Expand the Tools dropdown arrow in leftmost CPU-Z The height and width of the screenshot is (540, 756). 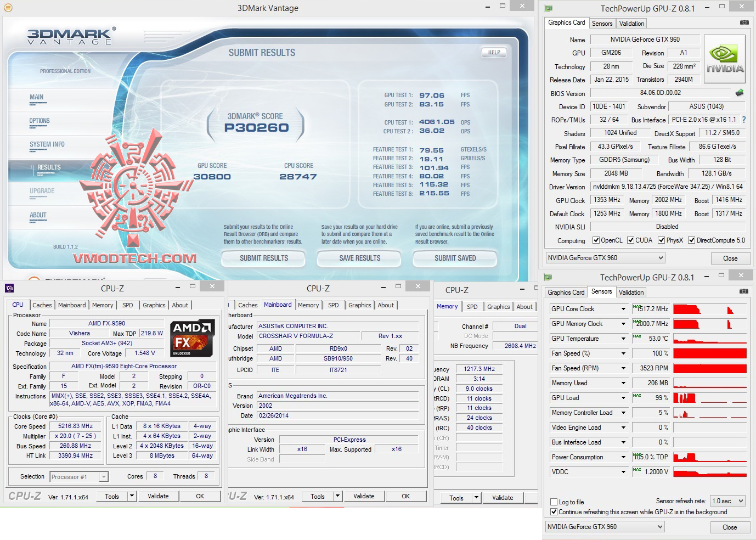(x=132, y=496)
